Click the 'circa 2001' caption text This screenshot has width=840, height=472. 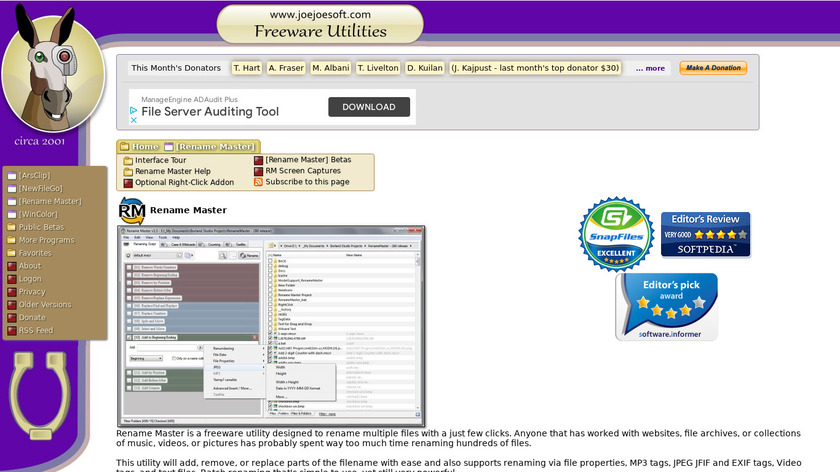tap(39, 141)
